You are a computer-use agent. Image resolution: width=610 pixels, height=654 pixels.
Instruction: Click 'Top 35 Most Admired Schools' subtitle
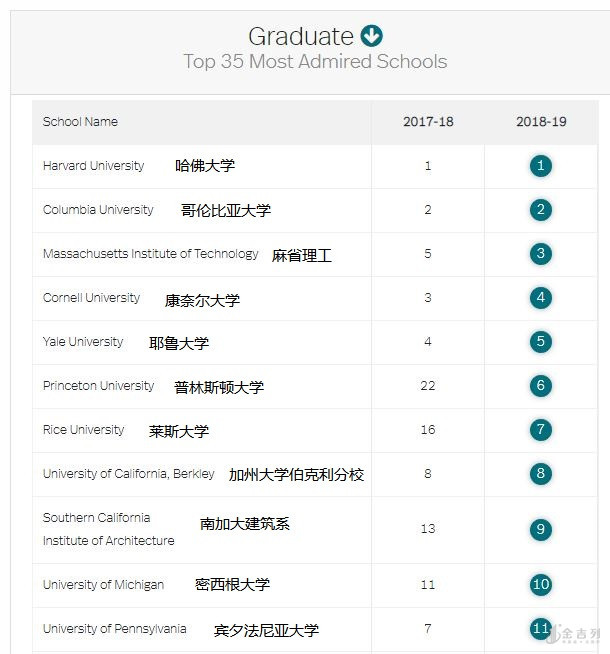[315, 62]
